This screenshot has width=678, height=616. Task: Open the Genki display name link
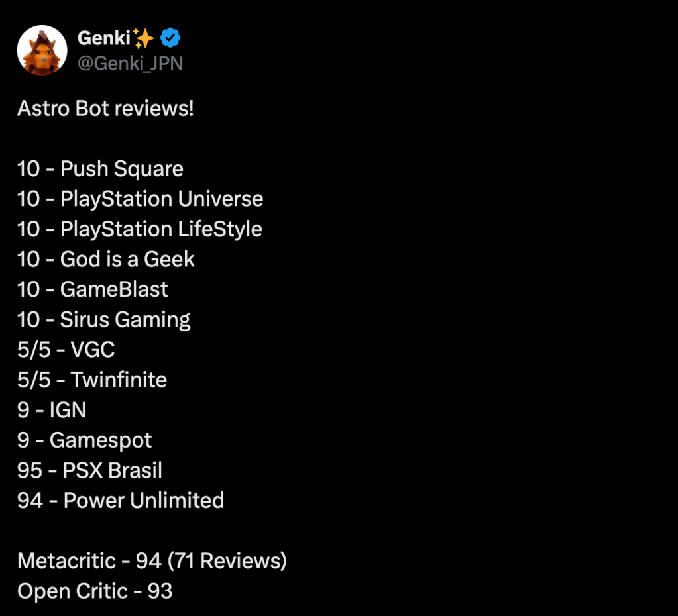pyautogui.click(x=104, y=39)
